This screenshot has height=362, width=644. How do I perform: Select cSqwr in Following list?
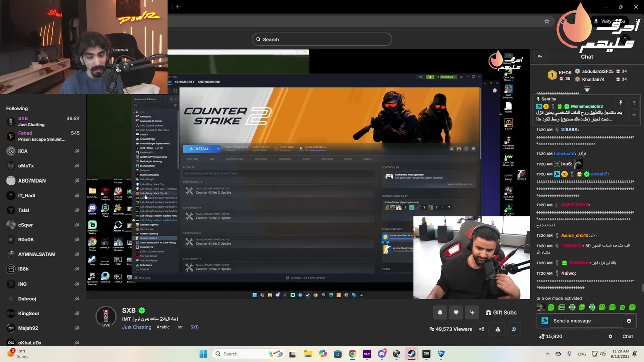tap(43, 225)
